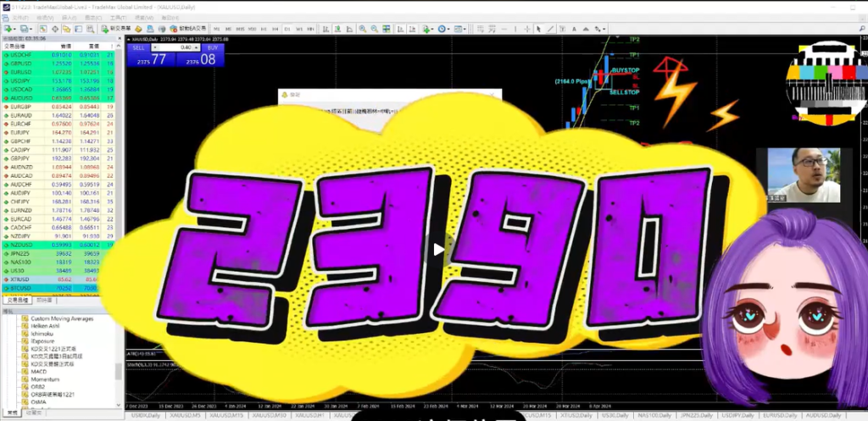Switch chart to M15 timeframe
The height and width of the screenshot is (421, 868).
(240, 29)
